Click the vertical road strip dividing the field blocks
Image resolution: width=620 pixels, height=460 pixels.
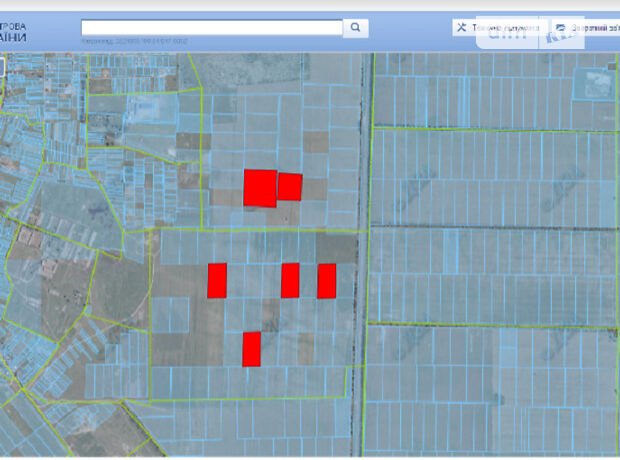pyautogui.click(x=365, y=250)
